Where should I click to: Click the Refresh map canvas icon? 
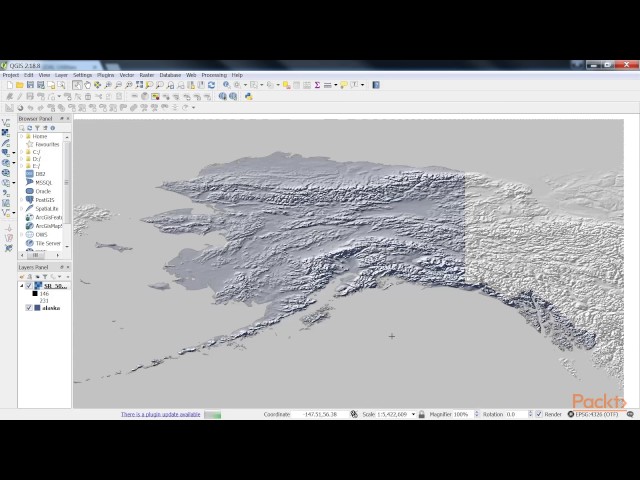211,85
